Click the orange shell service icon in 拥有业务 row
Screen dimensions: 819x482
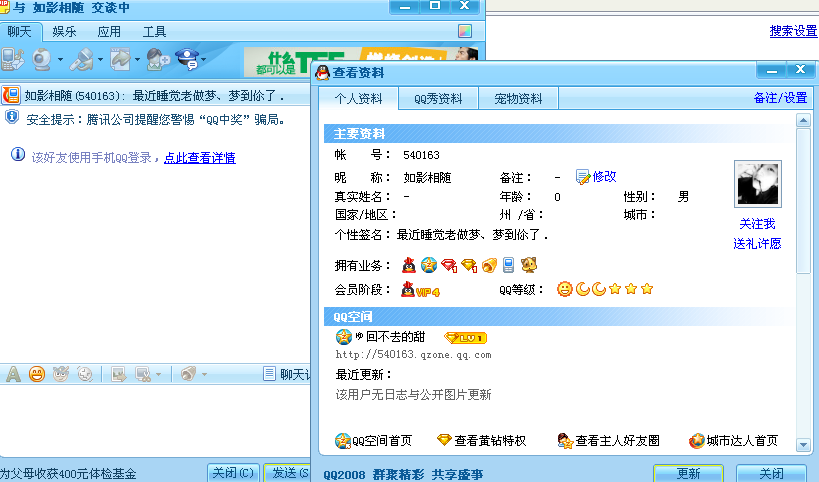tap(489, 265)
